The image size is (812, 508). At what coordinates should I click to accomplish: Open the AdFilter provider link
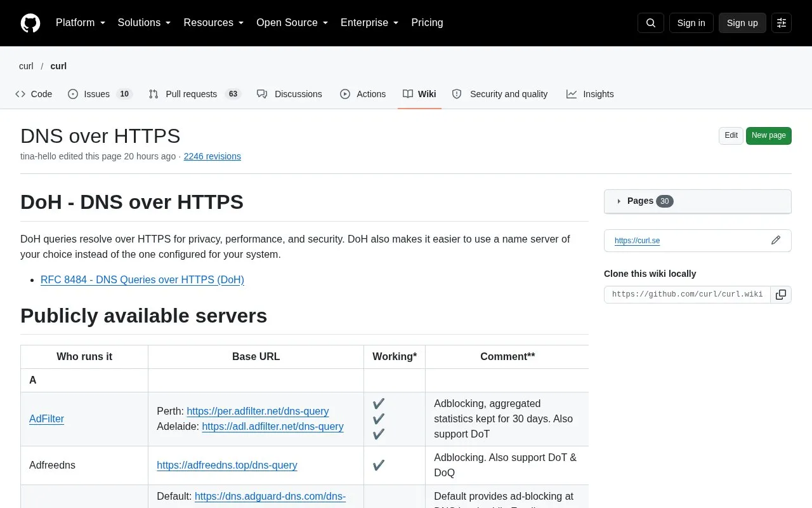coord(46,419)
